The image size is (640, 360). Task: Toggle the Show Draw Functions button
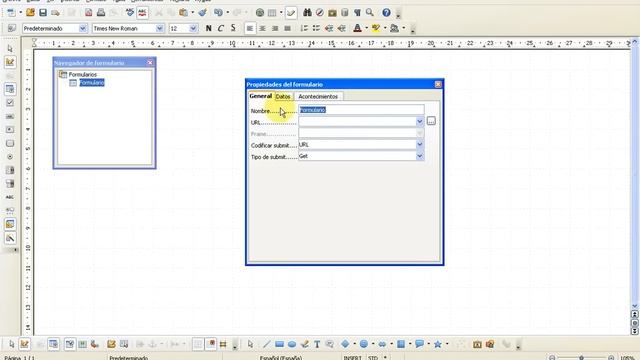pos(291,13)
